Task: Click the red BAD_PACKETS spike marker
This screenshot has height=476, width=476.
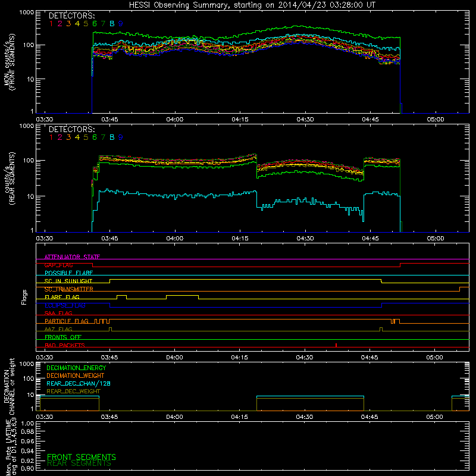Action: coord(336,345)
